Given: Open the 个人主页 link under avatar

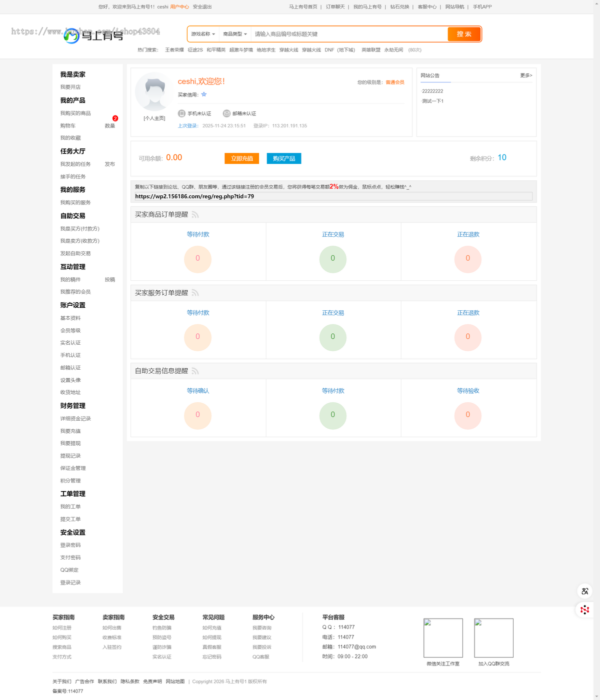Looking at the screenshot, I should 154,118.
